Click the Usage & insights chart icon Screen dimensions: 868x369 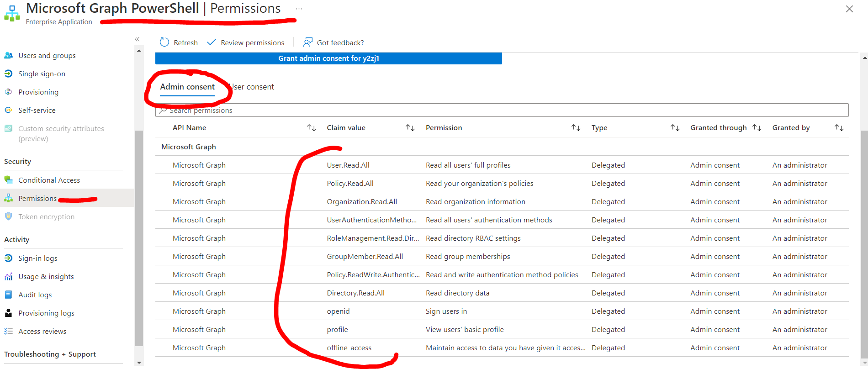coord(8,276)
